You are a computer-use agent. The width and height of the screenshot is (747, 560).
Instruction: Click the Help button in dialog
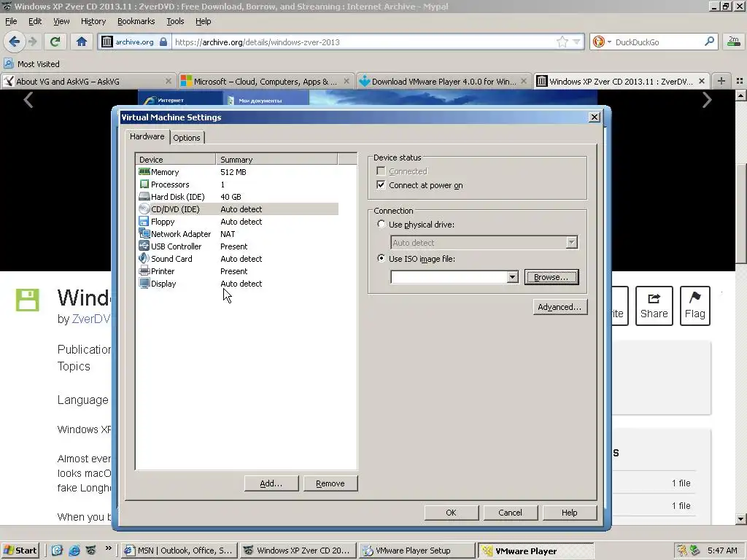pyautogui.click(x=569, y=513)
